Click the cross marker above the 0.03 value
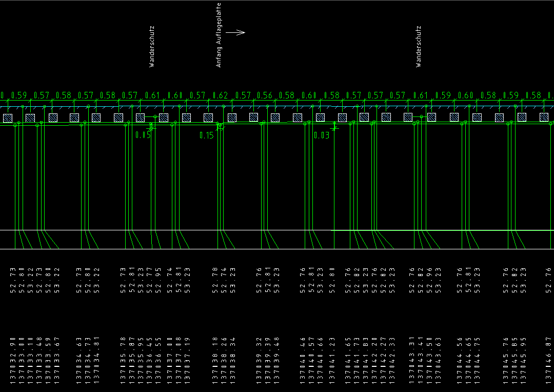 click(334, 127)
